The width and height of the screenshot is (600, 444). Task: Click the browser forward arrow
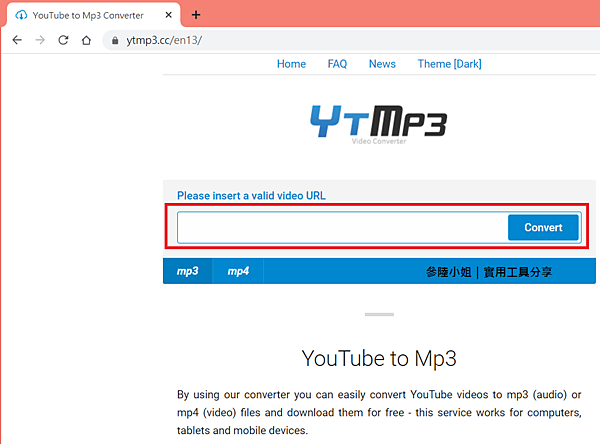[40, 40]
